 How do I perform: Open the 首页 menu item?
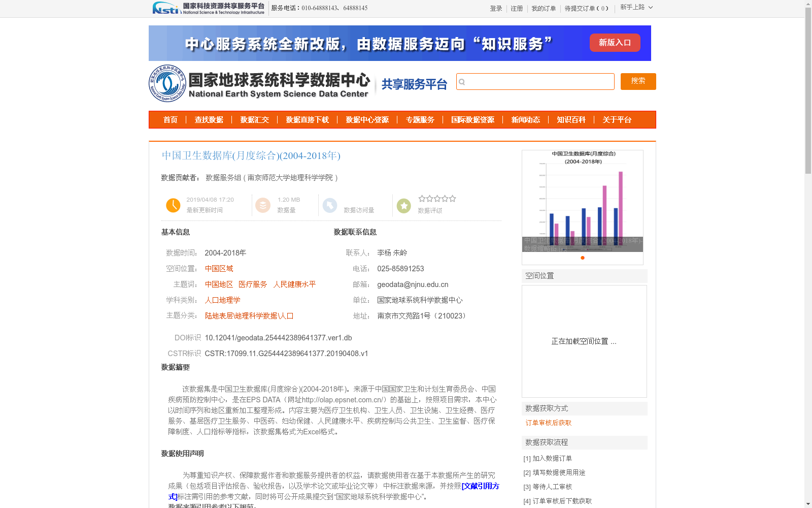click(171, 120)
